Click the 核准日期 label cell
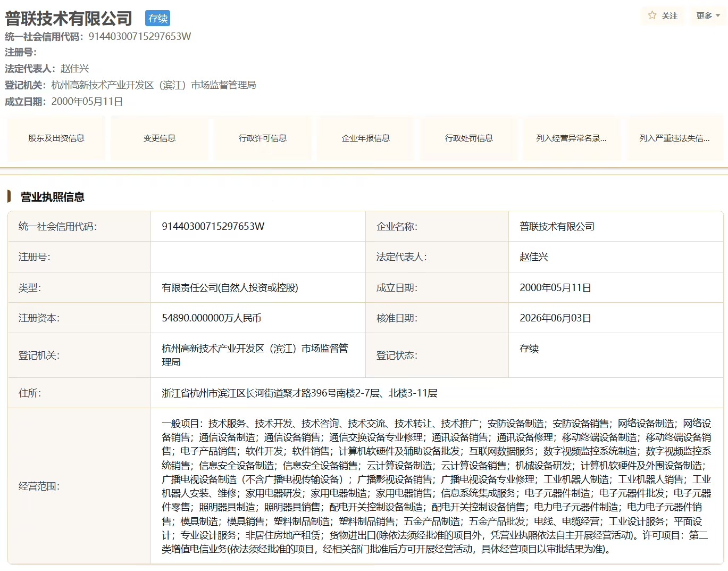 [437, 318]
